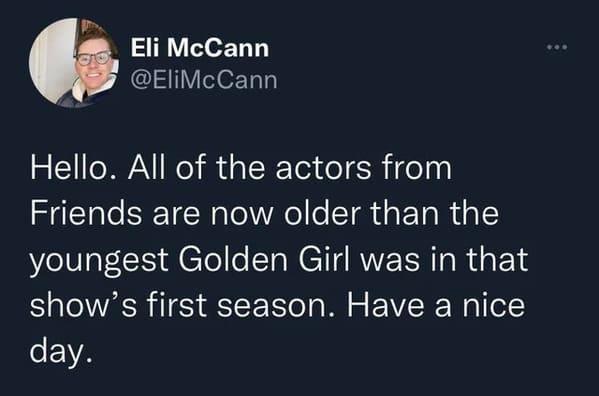Screen dimensions: 599x396
Task: Click Eli McCann's profile picture
Action: (74, 63)
